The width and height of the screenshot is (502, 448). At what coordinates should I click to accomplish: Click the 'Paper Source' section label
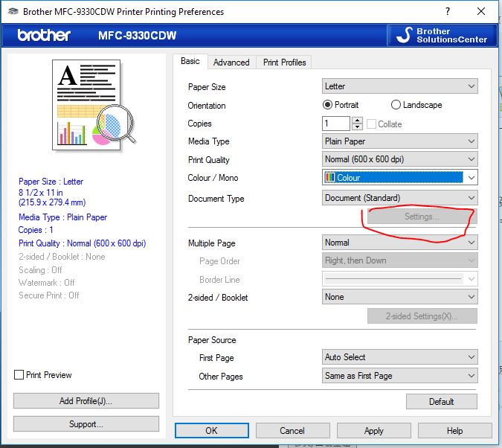pyautogui.click(x=212, y=340)
